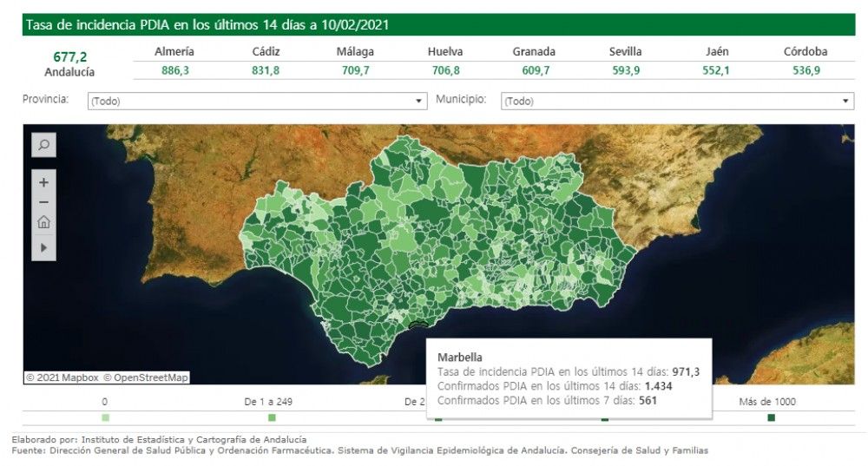Expand map tools with the arrow icon
This screenshot has height=466, width=868.
pos(43,247)
